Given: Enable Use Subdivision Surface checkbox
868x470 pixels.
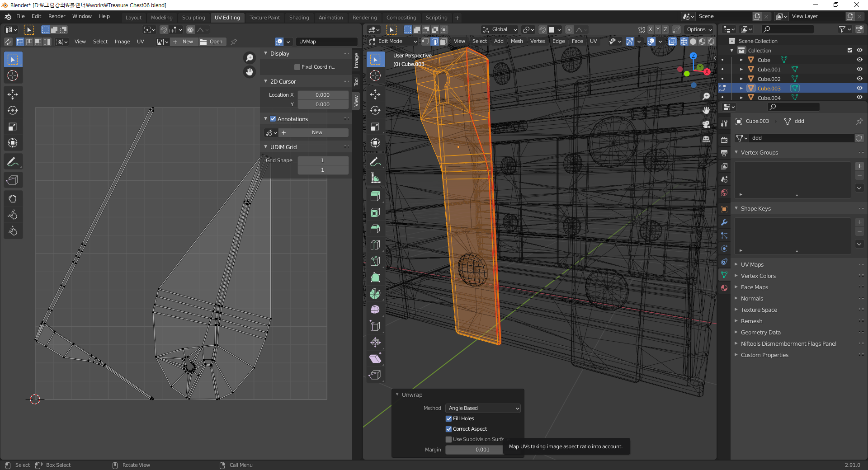Looking at the screenshot, I should tap(448, 439).
